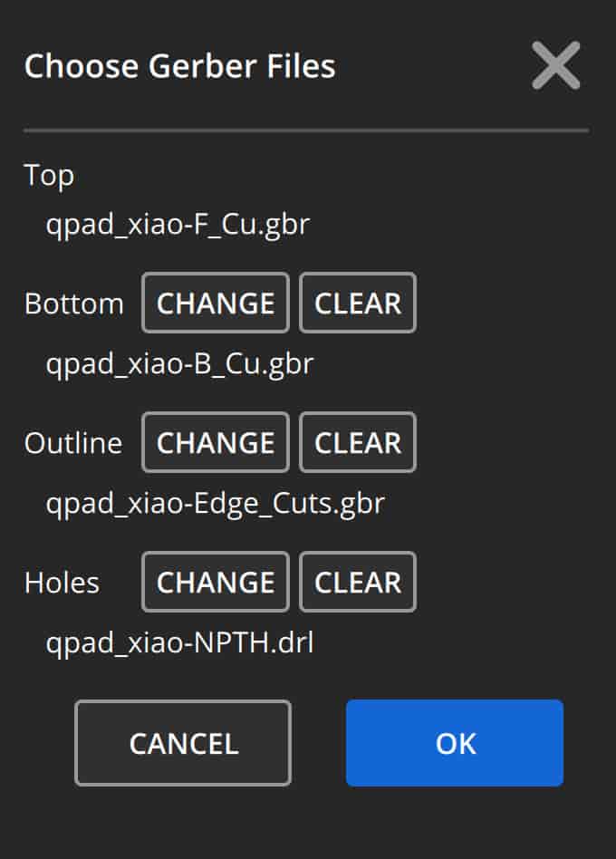The width and height of the screenshot is (616, 859).
Task: Select the qpad_xiao-NPTH.drl file name
Action: [x=179, y=642]
